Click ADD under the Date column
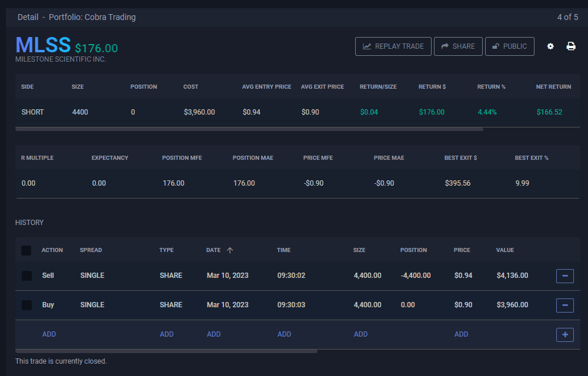The image size is (588, 376). click(213, 334)
